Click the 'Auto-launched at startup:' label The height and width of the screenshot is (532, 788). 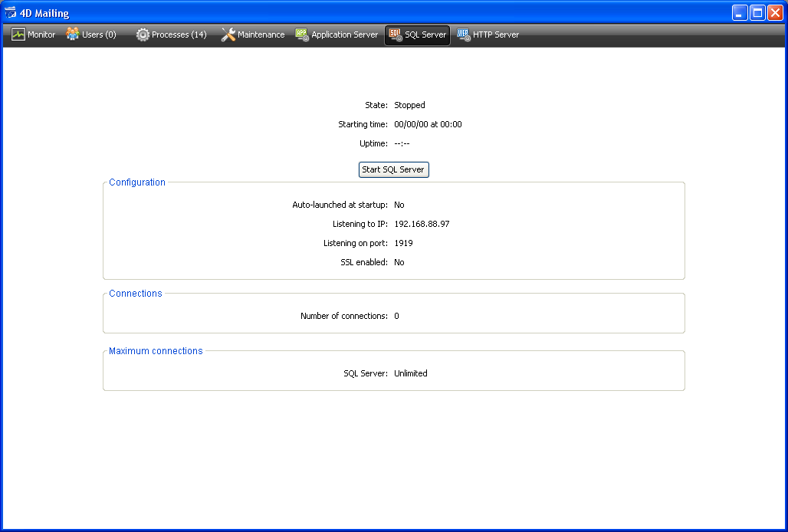point(340,205)
